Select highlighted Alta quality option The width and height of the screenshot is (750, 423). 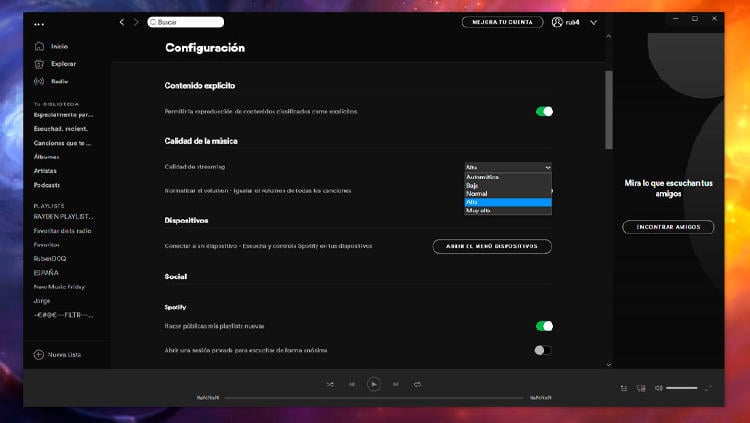coord(508,202)
